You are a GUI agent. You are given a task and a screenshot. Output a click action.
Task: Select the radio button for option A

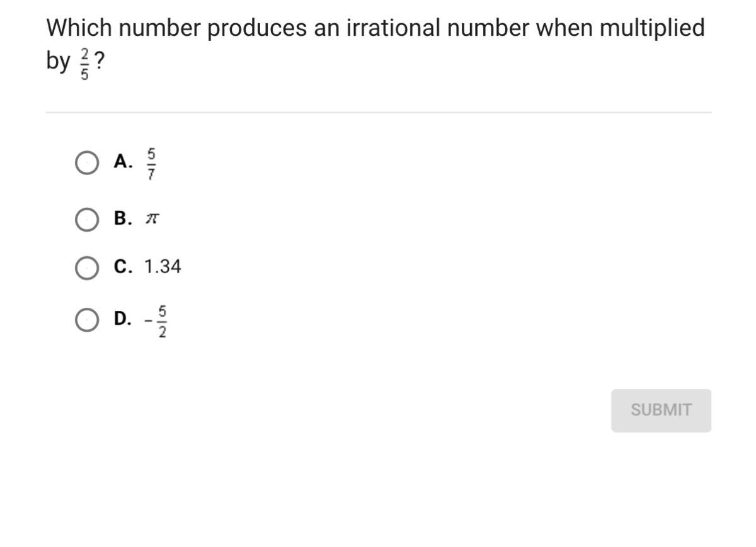pos(86,163)
